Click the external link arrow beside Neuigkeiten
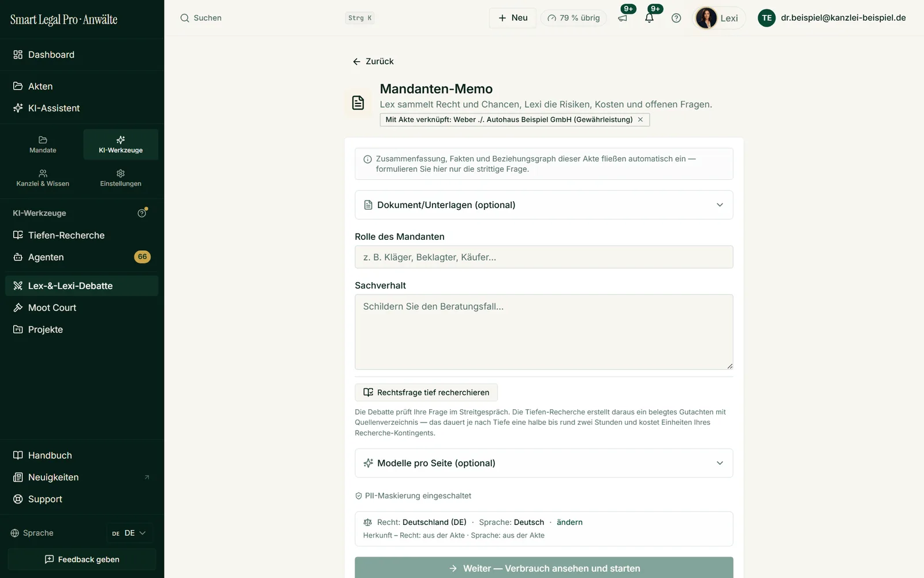Viewport: 924px width, 578px height. coord(147,477)
